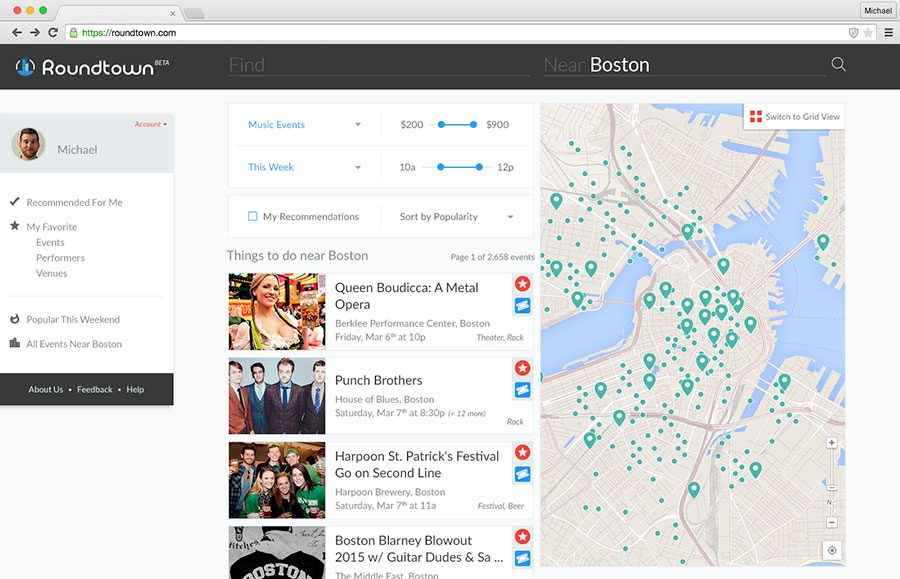Click the Find search field
900x579 pixels.
(x=379, y=65)
